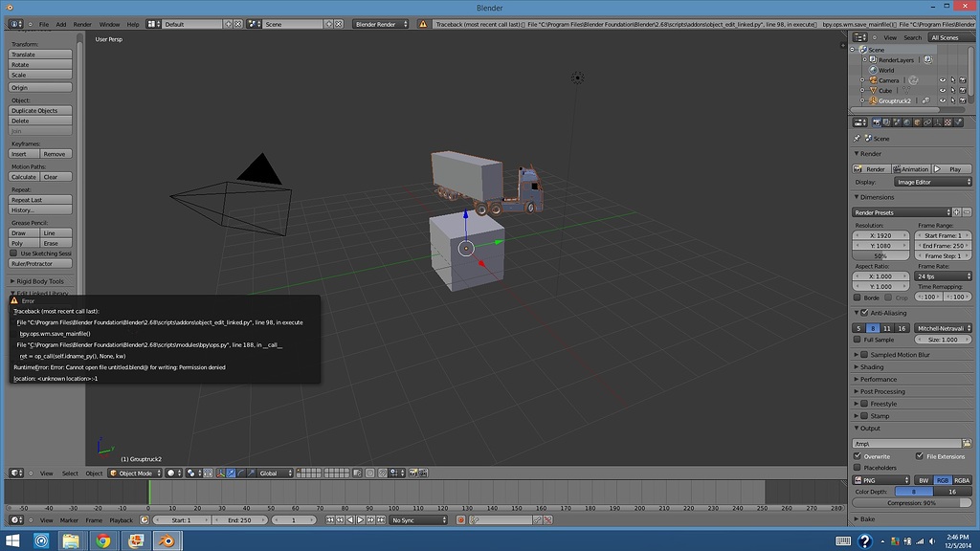Open the File menu
Image resolution: width=980 pixels, height=551 pixels.
tap(44, 24)
